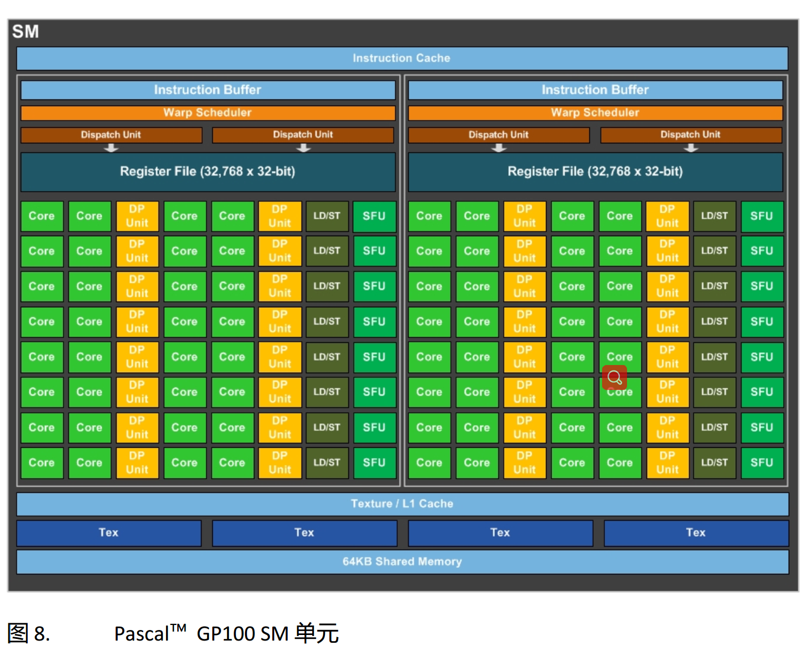The height and width of the screenshot is (670, 812).
Task: Select the right half's "Warp Scheduler" bar
Action: tap(595, 113)
